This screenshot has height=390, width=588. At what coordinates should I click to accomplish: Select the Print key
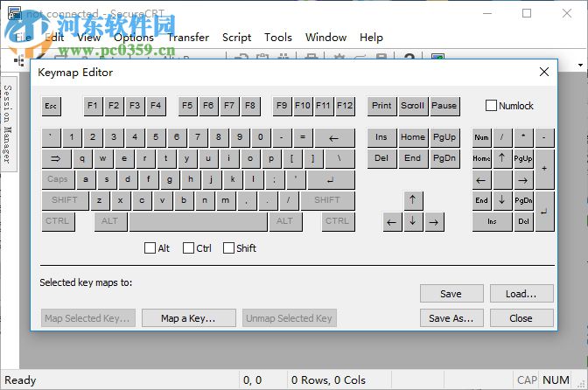click(x=381, y=106)
